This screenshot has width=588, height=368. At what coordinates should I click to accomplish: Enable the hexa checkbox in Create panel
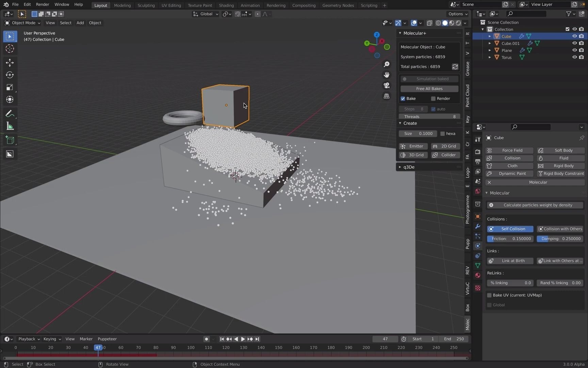[443, 134]
